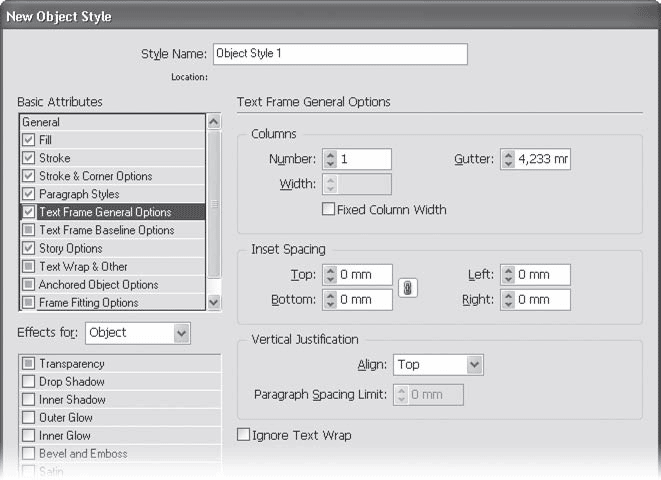This screenshot has width=661, height=480.
Task: Click the Style Name text field
Action: pyautogui.click(x=339, y=54)
